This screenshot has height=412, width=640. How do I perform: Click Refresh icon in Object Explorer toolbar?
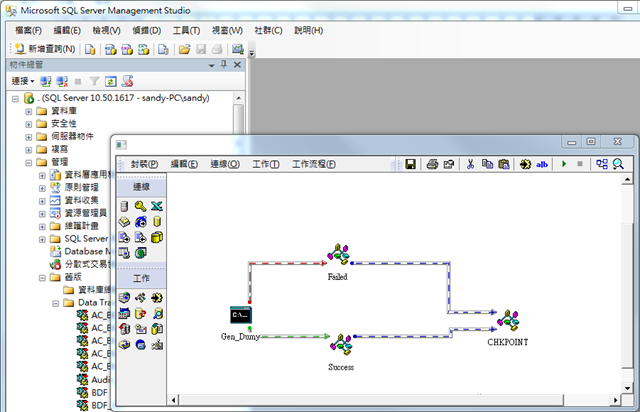tap(111, 81)
